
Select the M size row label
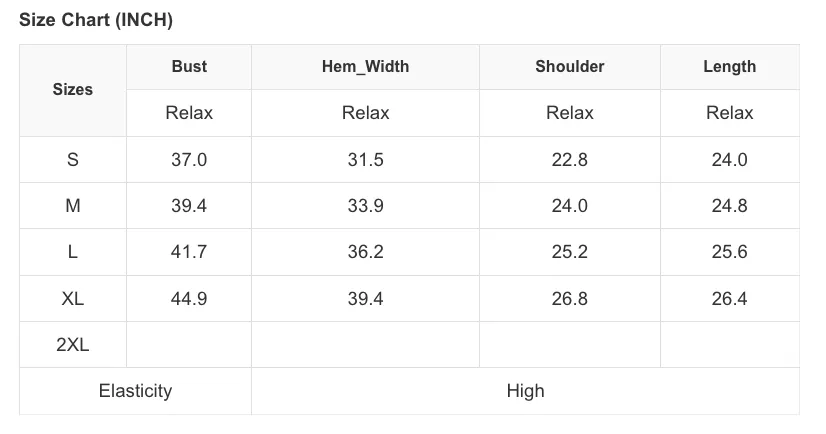[x=73, y=205]
